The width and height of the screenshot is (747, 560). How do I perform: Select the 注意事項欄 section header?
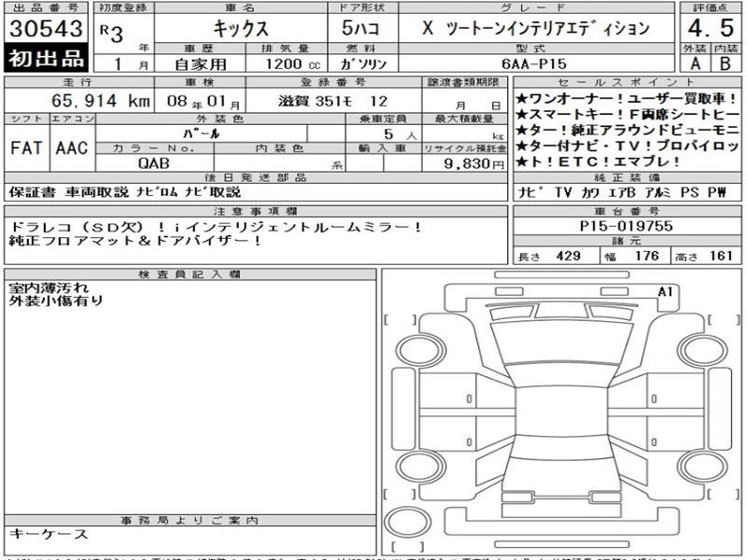pos(256,212)
